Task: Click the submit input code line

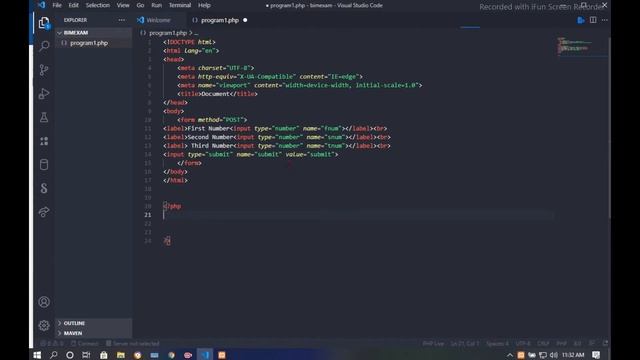Action: pyautogui.click(x=250, y=154)
